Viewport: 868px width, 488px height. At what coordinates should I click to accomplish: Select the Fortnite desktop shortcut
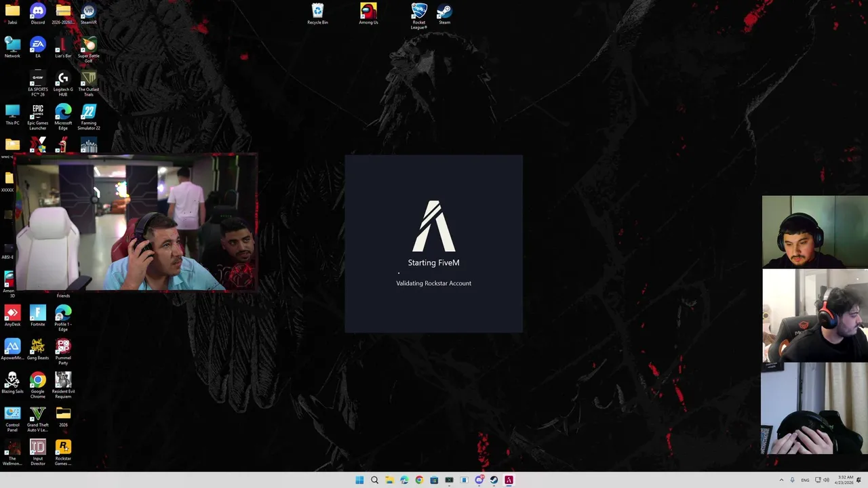pos(38,316)
